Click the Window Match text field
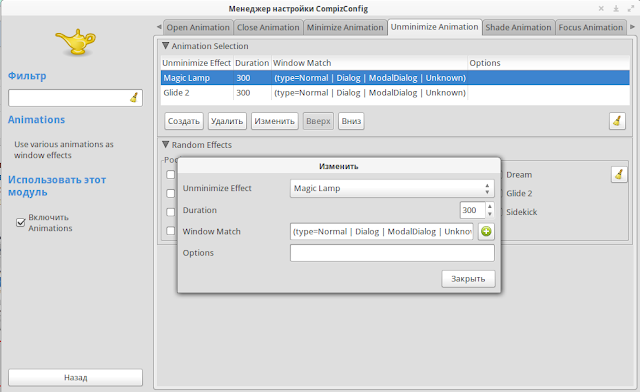 tap(382, 232)
